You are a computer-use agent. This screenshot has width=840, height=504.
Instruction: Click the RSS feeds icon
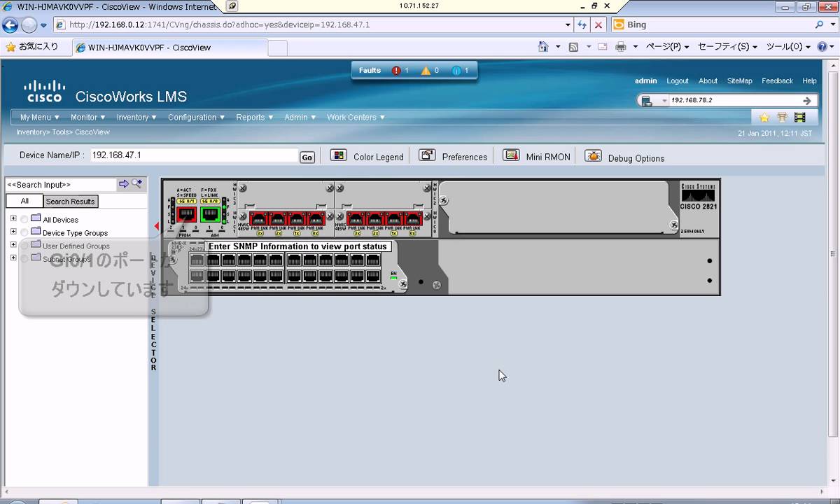pos(573,47)
